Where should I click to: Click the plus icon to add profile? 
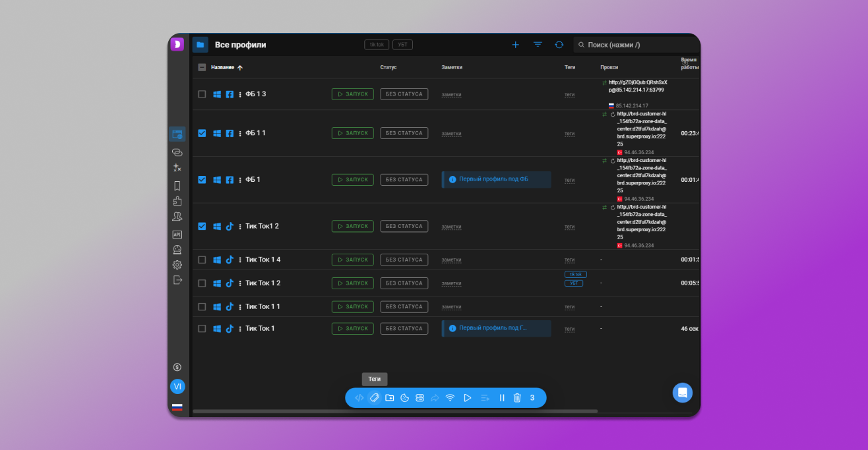point(516,45)
